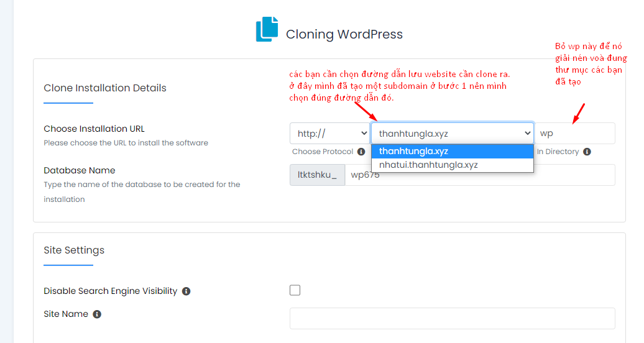644x343 pixels.
Task: Click the Choose Protocol caption
Action: pyautogui.click(x=323, y=152)
